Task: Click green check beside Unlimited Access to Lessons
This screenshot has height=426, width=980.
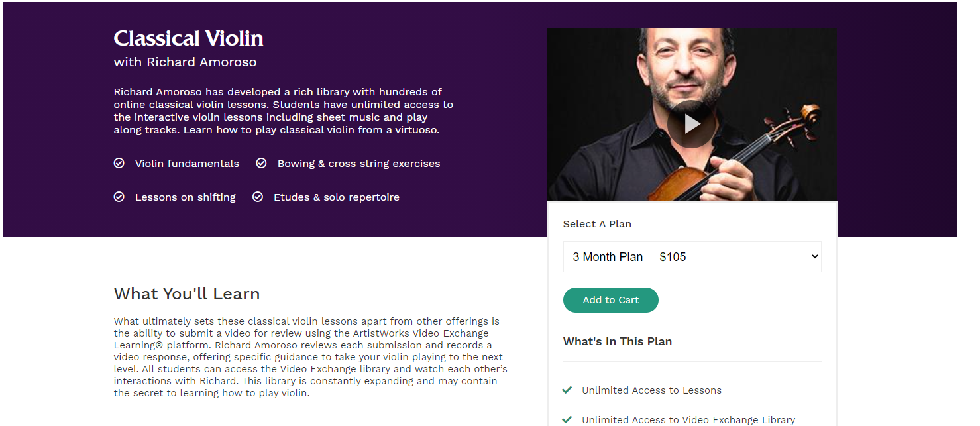Action: (567, 390)
